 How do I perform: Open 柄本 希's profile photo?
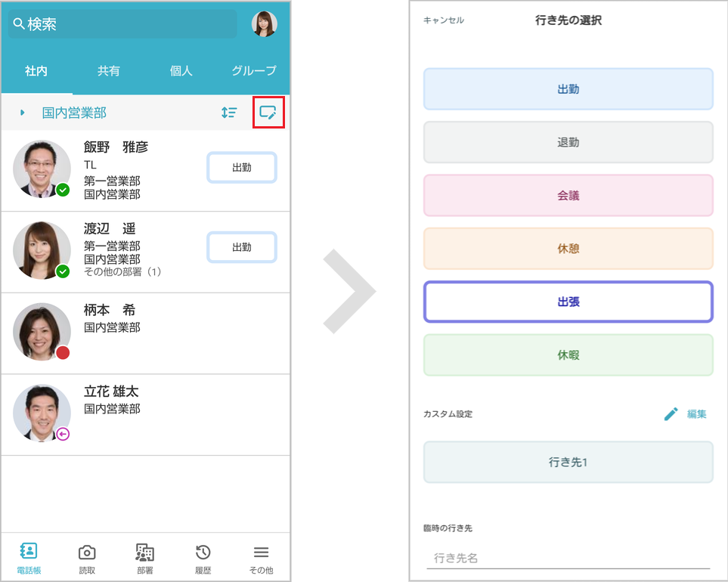click(x=42, y=332)
